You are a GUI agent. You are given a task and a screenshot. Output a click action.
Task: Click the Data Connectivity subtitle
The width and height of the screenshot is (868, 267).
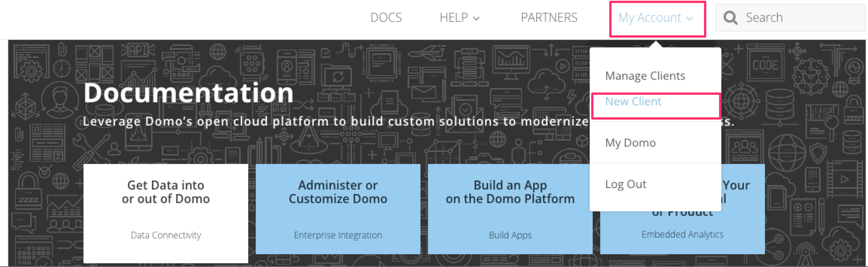pos(166,235)
